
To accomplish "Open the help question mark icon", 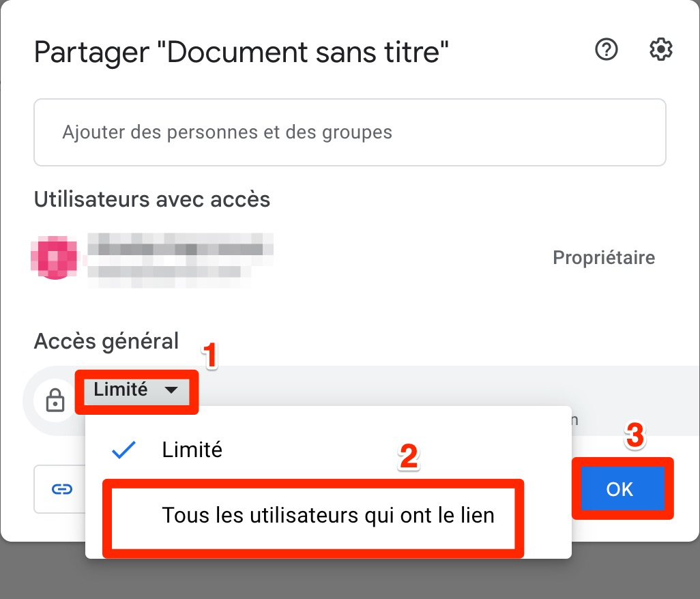I will pos(607,49).
